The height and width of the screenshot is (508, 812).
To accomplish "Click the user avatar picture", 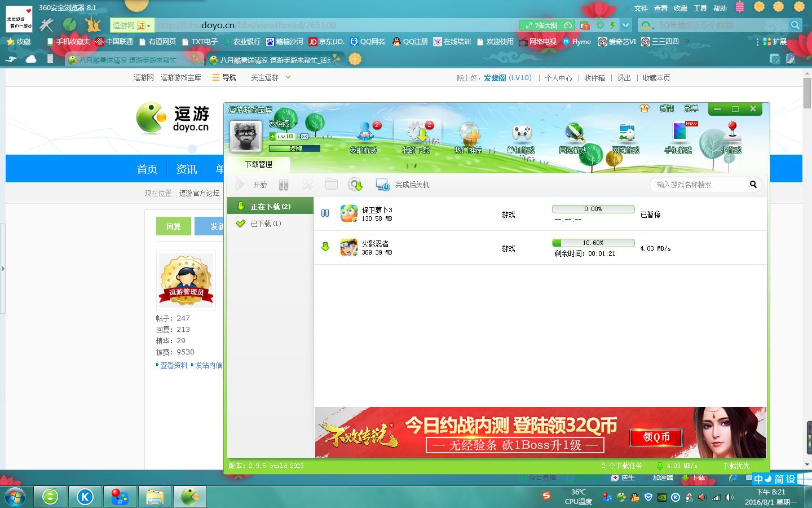I will (246, 136).
